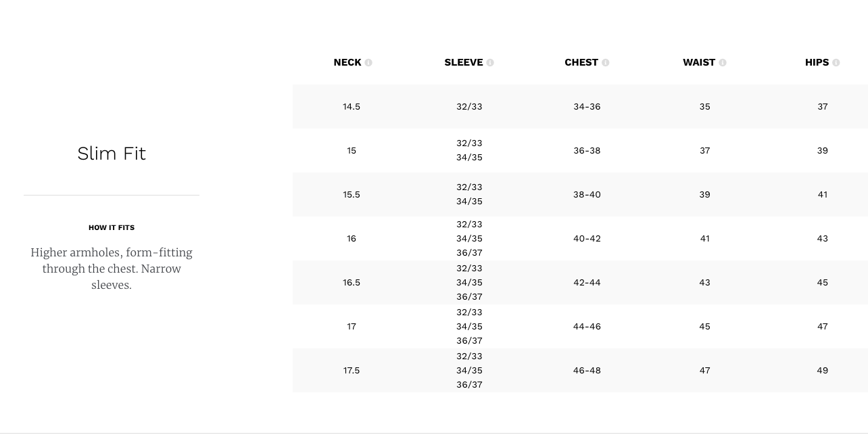The image size is (868, 435).
Task: Click the Slim Fit heading
Action: click(112, 154)
